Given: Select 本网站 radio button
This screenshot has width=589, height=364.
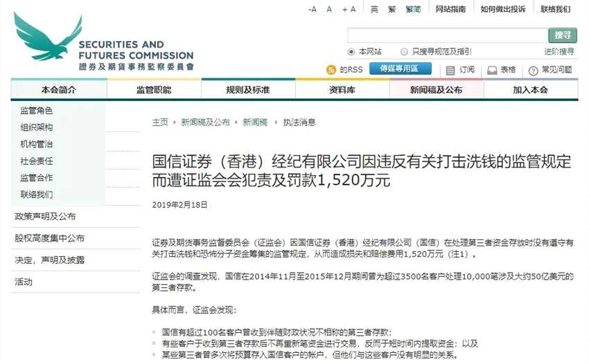Looking at the screenshot, I should 351,52.
